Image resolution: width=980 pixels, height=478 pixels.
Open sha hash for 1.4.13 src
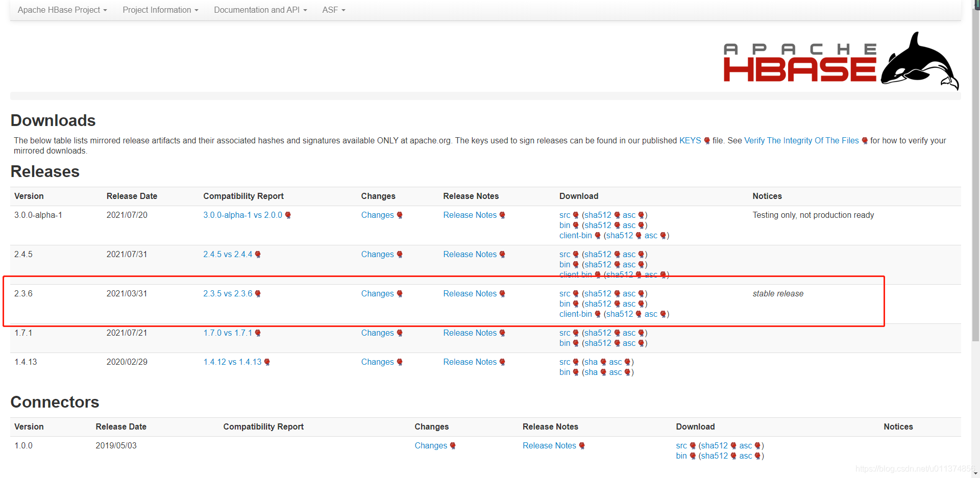(x=591, y=362)
